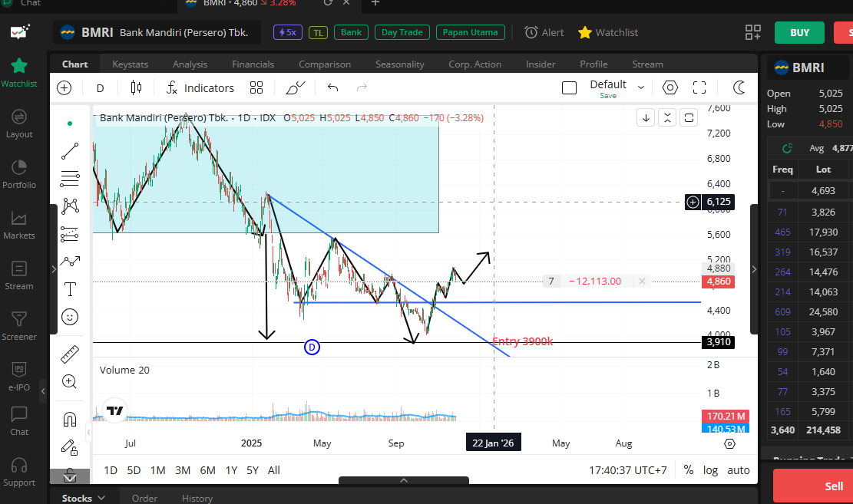Image resolution: width=853 pixels, height=504 pixels.
Task: Toggle auto scale on chart
Action: coord(739,469)
